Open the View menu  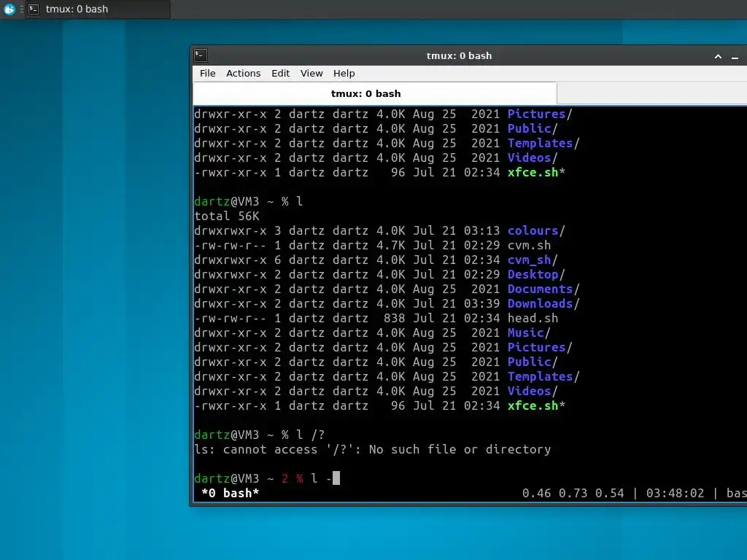(x=311, y=74)
